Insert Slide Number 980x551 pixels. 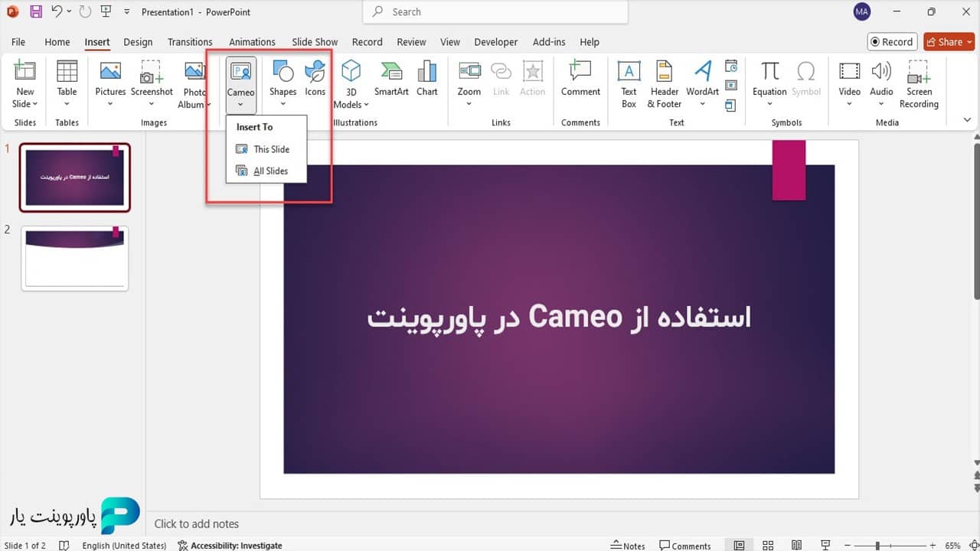(x=731, y=85)
